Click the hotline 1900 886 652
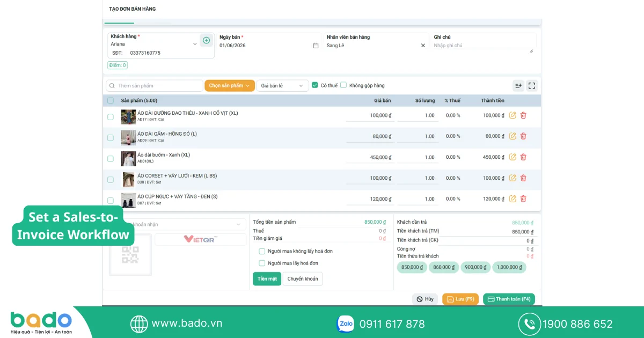The image size is (644, 338). pyautogui.click(x=577, y=324)
